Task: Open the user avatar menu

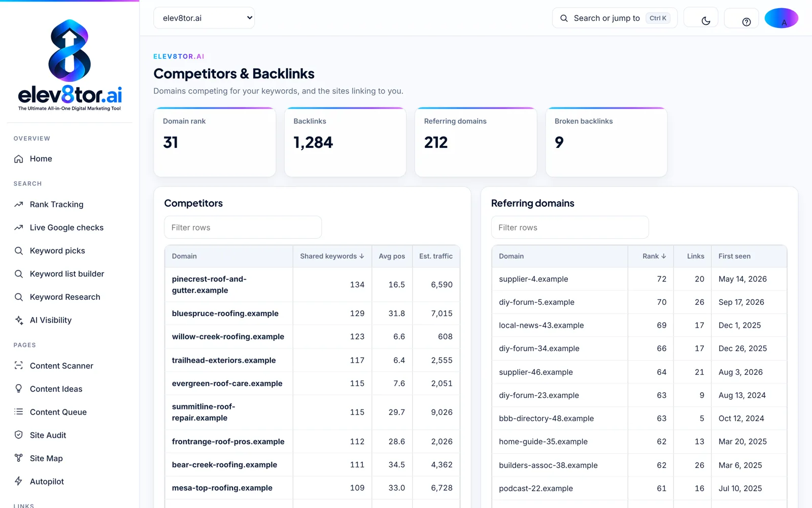Action: click(782, 18)
